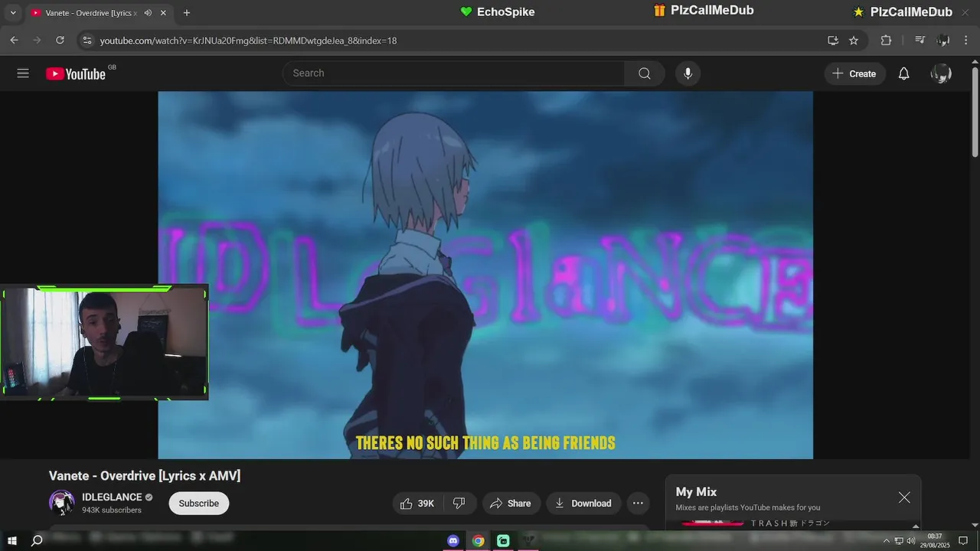
Task: Open the Windows taskbar search
Action: tap(37, 541)
